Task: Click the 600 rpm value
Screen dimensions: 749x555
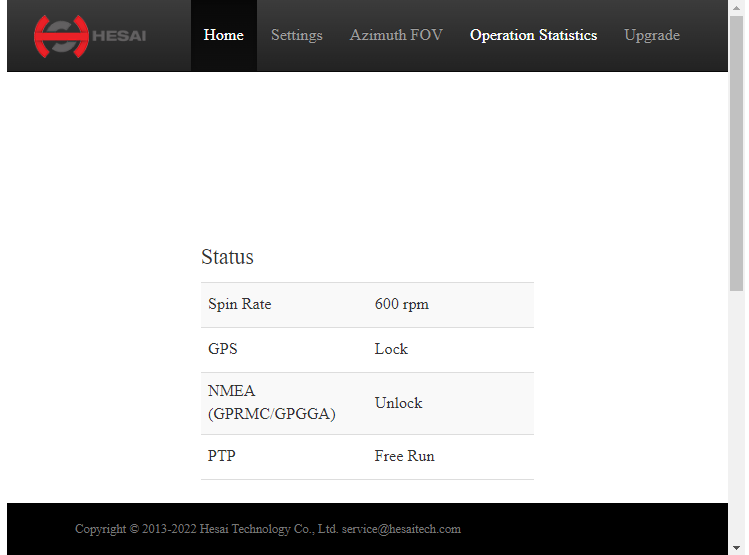Action: (401, 304)
